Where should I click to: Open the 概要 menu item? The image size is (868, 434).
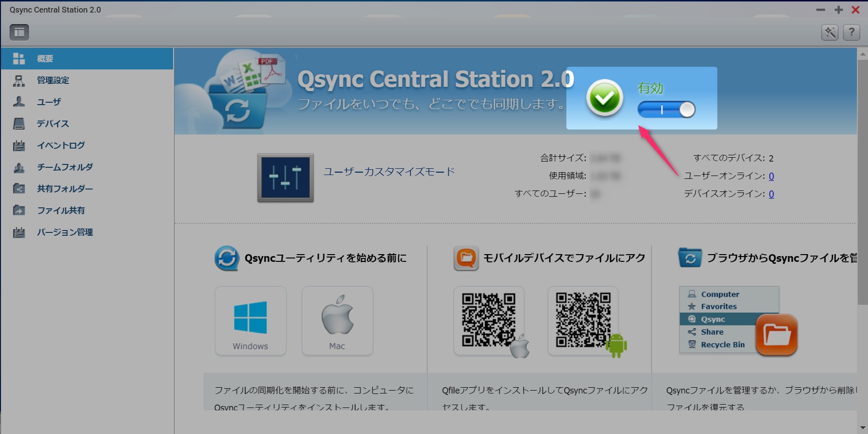(x=87, y=59)
